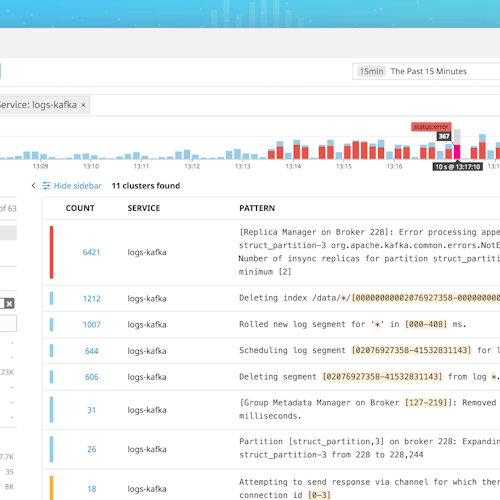The image size is (500, 500).
Task: Open the cluster with count 606
Action: click(x=92, y=377)
